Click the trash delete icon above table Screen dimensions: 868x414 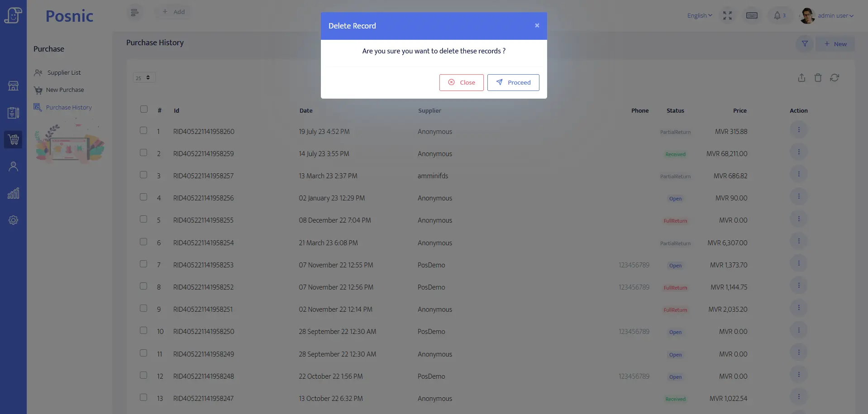point(818,78)
